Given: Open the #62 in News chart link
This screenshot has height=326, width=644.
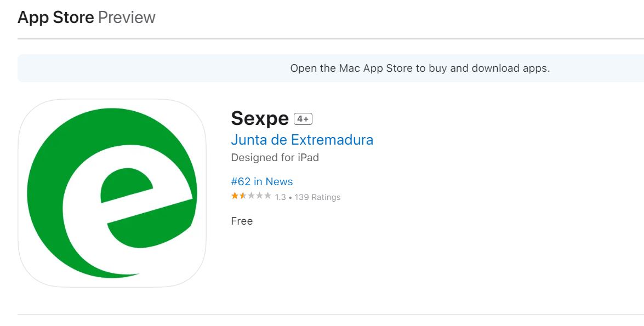Looking at the screenshot, I should click(262, 181).
